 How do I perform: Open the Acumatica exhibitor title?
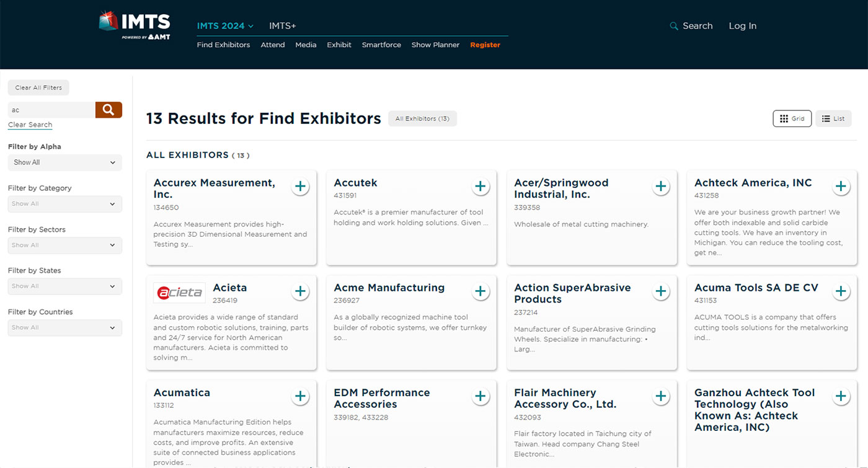point(182,392)
